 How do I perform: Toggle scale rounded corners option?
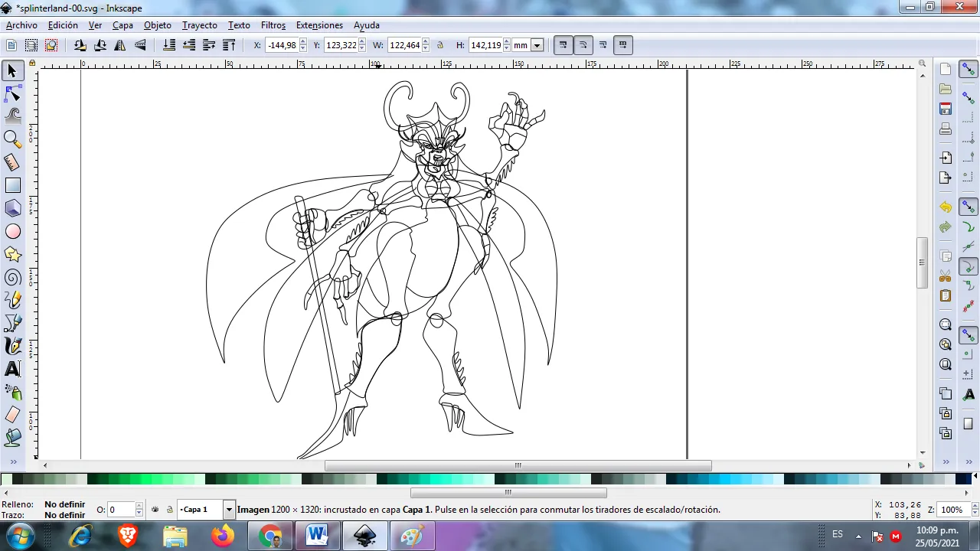(x=583, y=45)
